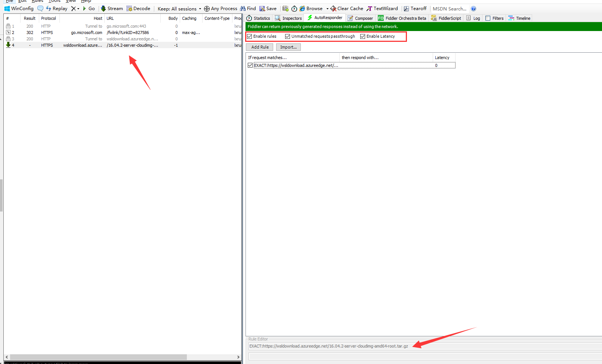
Task: Open the WinConfig tool
Action: [19, 9]
